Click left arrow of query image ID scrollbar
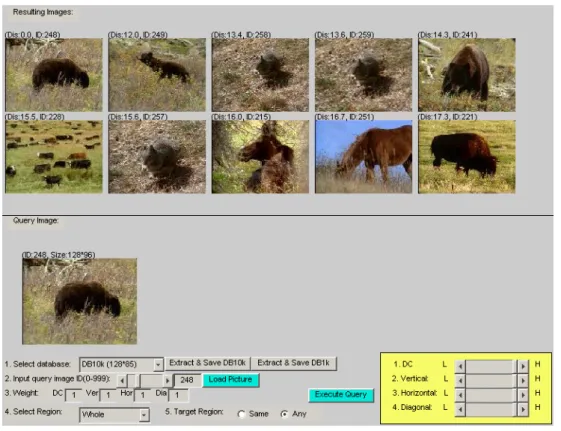Image resolution: width=561 pixels, height=431 pixels. pyautogui.click(x=122, y=381)
